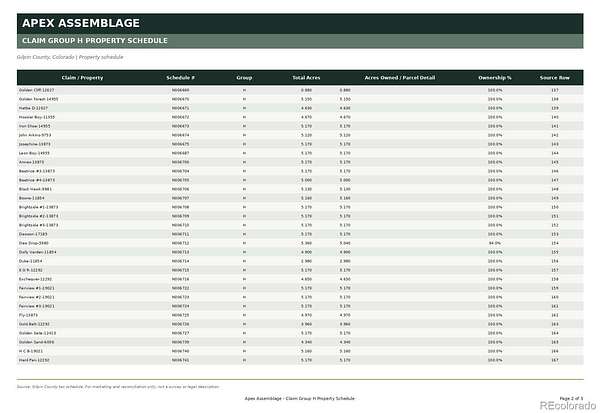Select the 'Brightside #2' claim name cell
The image size is (600, 413).
coord(39,216)
